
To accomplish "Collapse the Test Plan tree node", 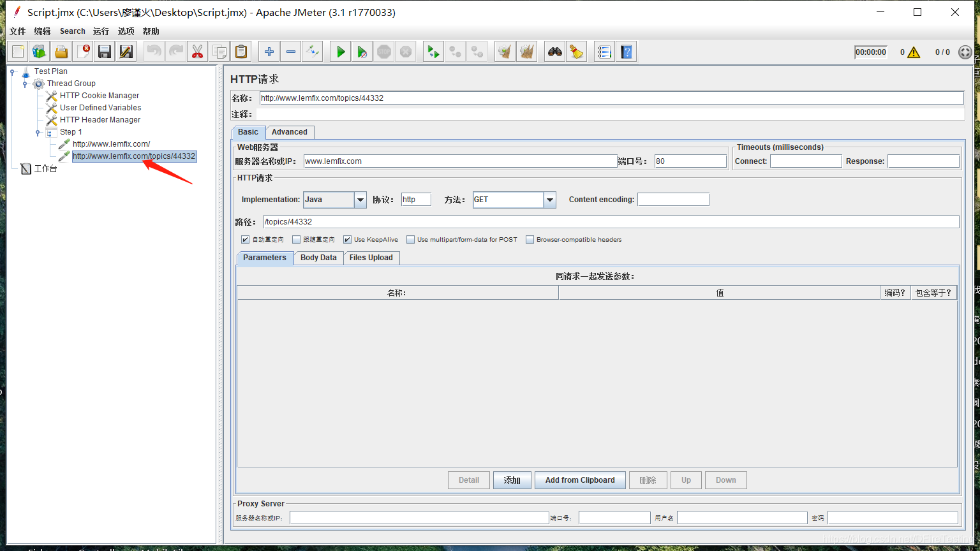I will 12,72.
